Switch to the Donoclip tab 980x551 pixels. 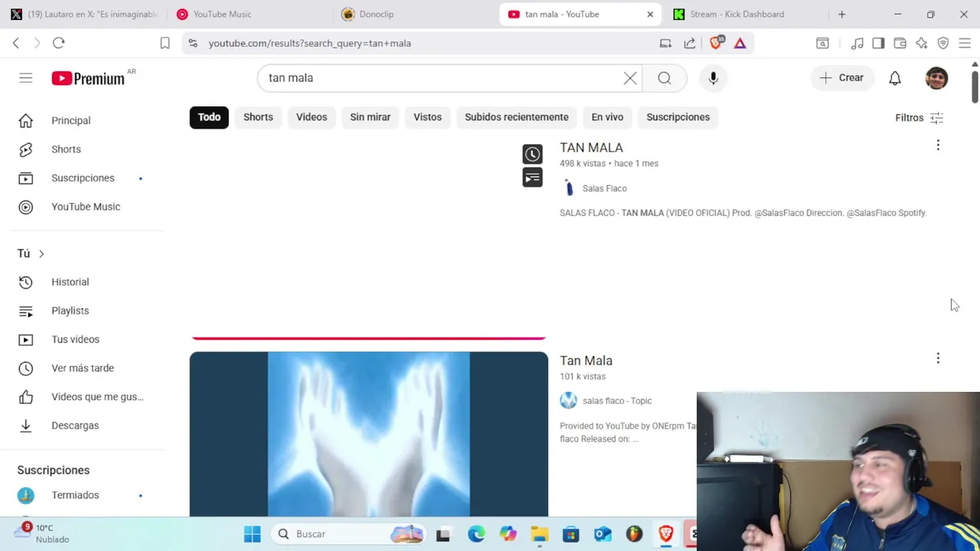(x=415, y=15)
